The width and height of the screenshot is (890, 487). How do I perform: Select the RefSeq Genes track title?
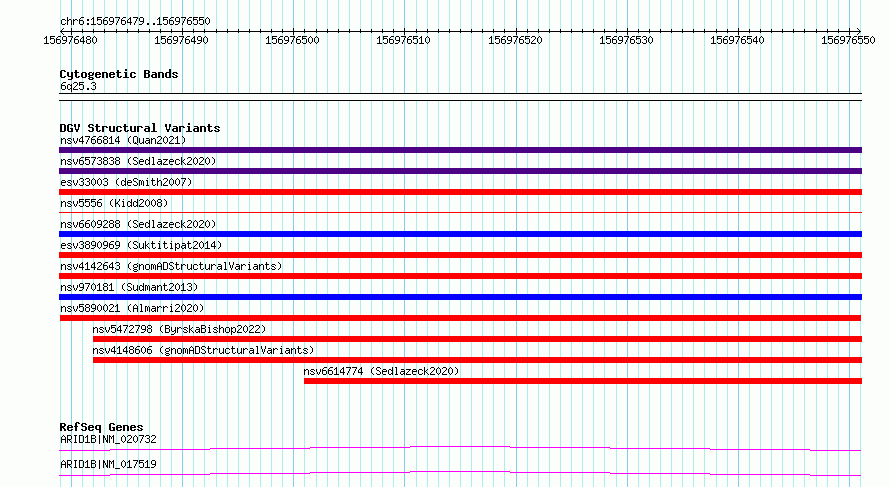(101, 427)
